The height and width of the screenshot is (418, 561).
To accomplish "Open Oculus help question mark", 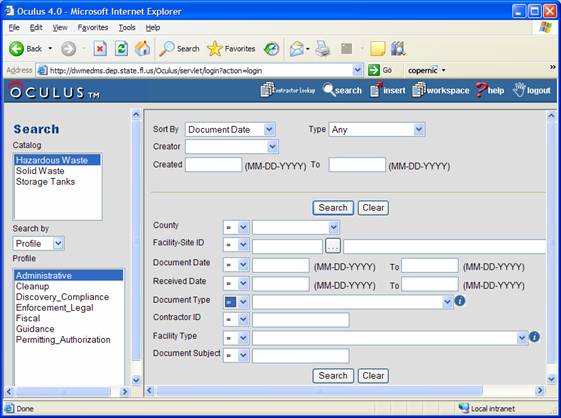I will tap(490, 90).
